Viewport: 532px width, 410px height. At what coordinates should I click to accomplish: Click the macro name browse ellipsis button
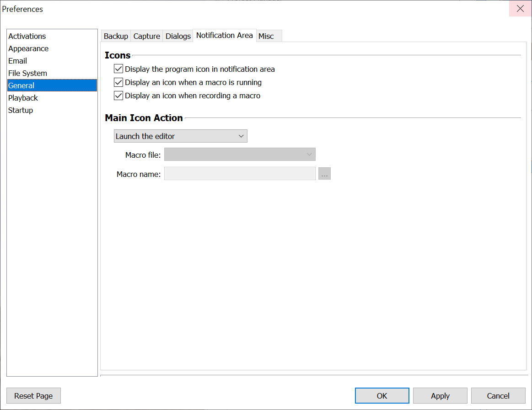point(324,174)
